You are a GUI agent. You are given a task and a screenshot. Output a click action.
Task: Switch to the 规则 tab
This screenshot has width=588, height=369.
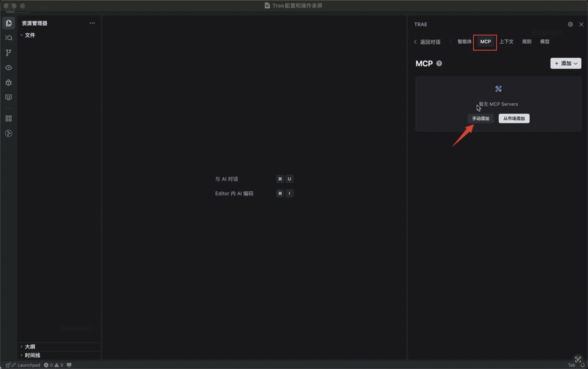[x=527, y=42]
